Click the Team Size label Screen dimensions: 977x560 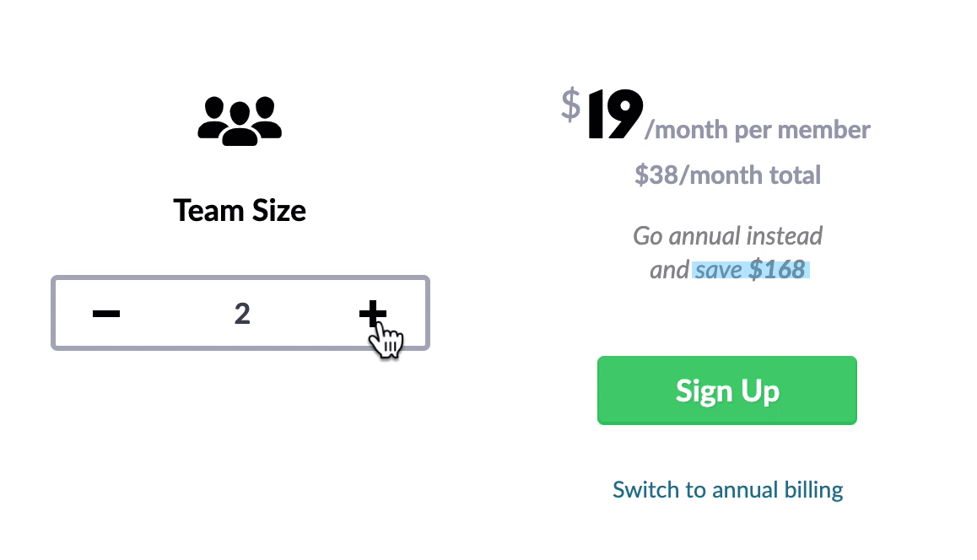240,210
